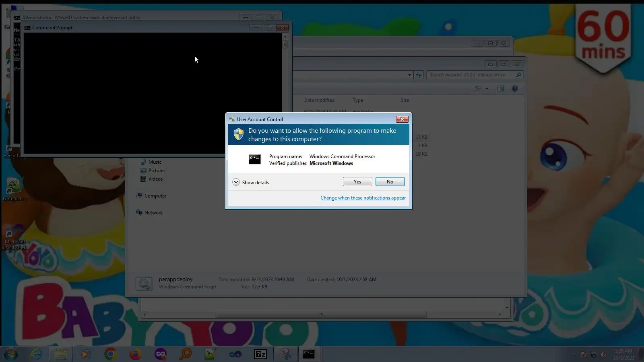
Task: Sort files by the Type column
Action: (x=358, y=100)
